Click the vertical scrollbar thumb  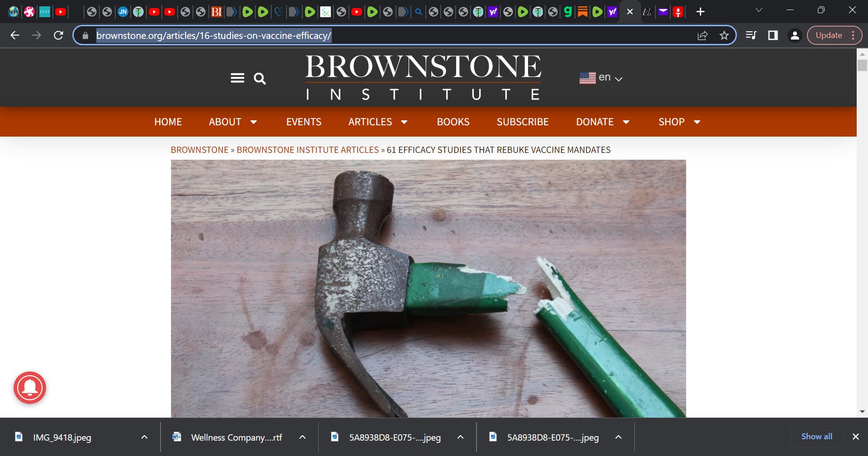(862, 66)
